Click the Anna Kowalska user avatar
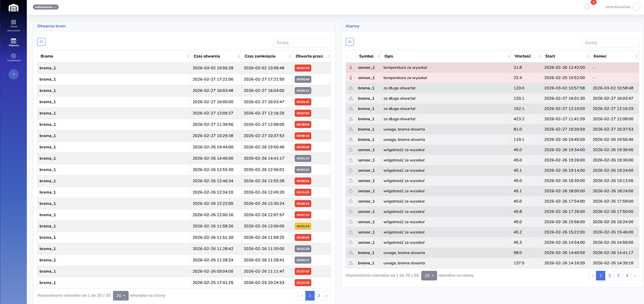 (636, 6)
